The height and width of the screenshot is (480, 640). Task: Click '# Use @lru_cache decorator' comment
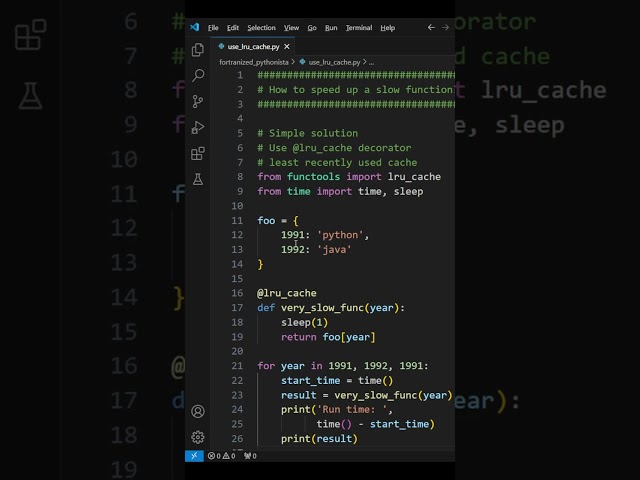(x=334, y=148)
